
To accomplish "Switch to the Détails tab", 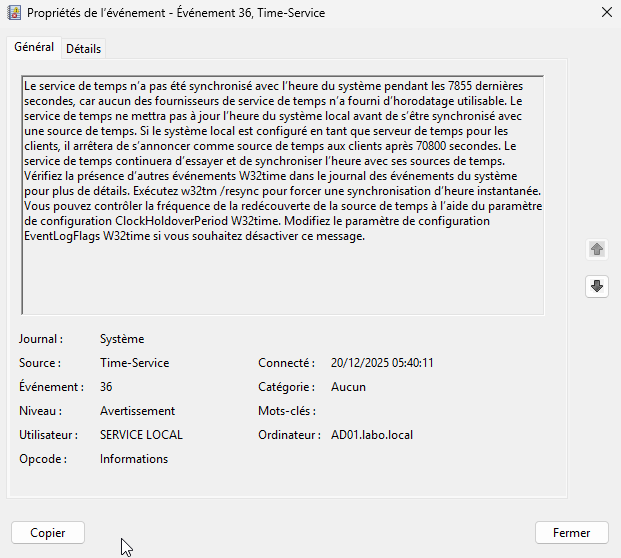I will click(84, 49).
